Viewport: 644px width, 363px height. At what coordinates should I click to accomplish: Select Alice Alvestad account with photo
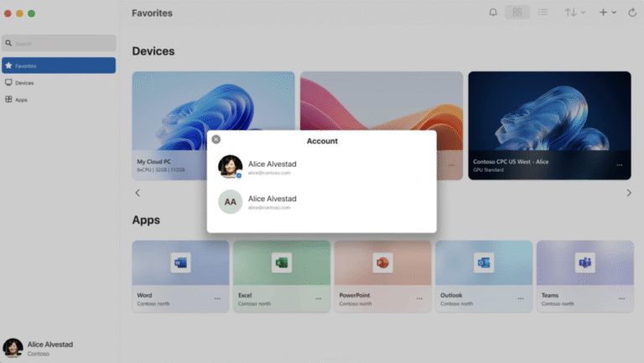pos(272,167)
